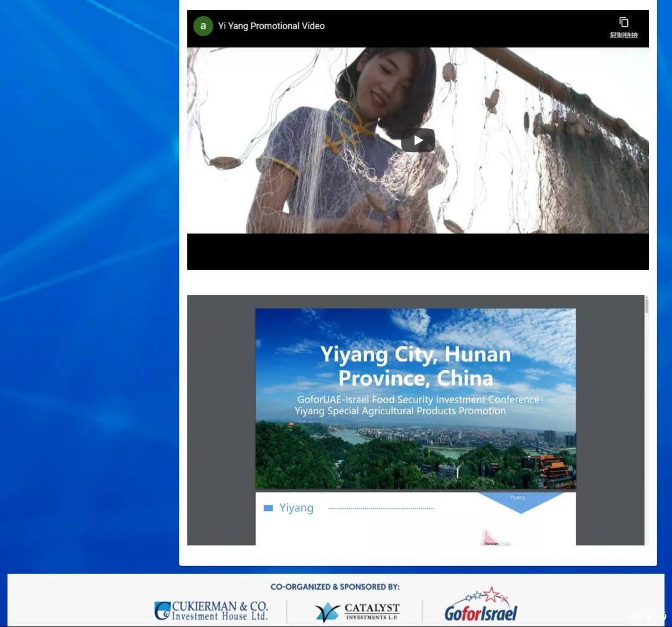Click the 'Yiyang' heading on second slide

click(296, 508)
